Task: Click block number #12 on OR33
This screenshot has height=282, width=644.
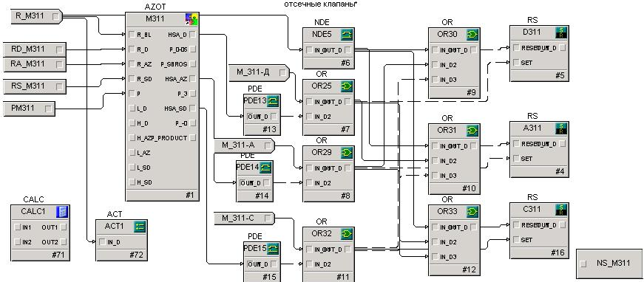Action: pyautogui.click(x=469, y=269)
